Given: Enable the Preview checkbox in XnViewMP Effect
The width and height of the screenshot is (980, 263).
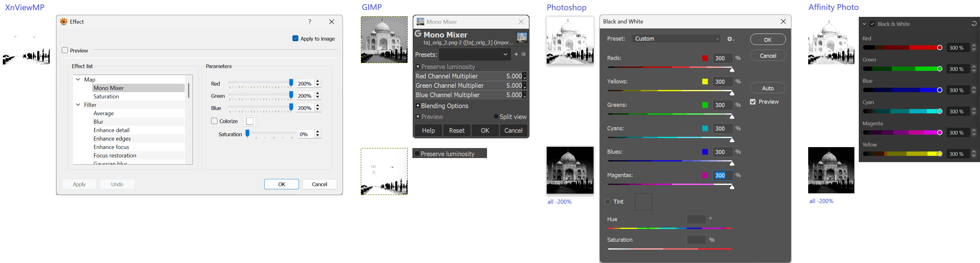Looking at the screenshot, I should click(65, 50).
